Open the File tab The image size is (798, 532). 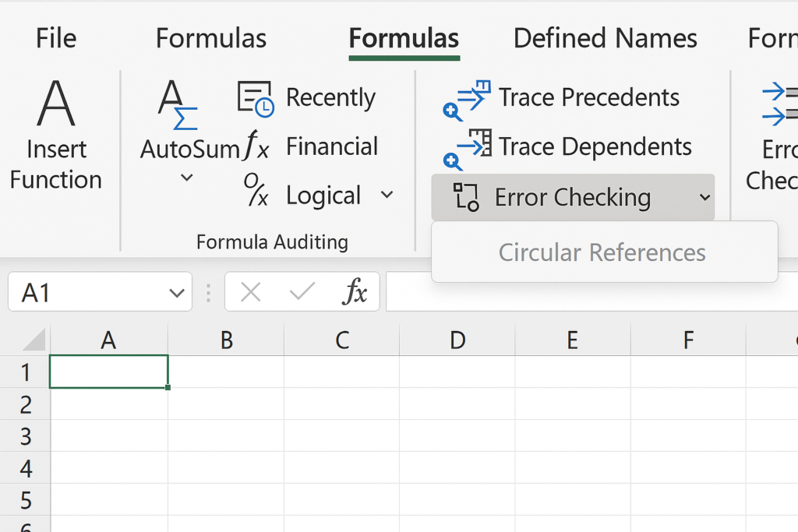(56, 38)
